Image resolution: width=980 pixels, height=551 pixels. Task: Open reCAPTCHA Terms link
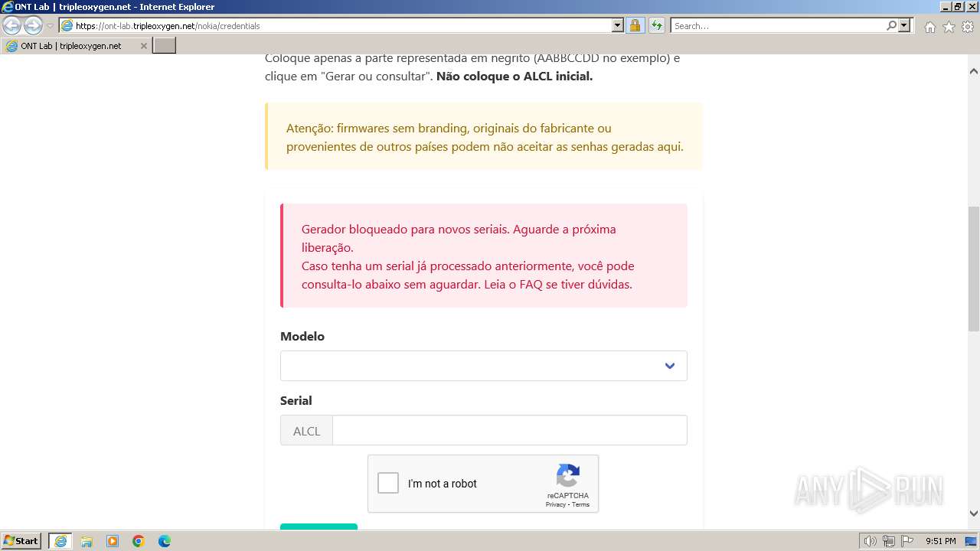coord(581,504)
